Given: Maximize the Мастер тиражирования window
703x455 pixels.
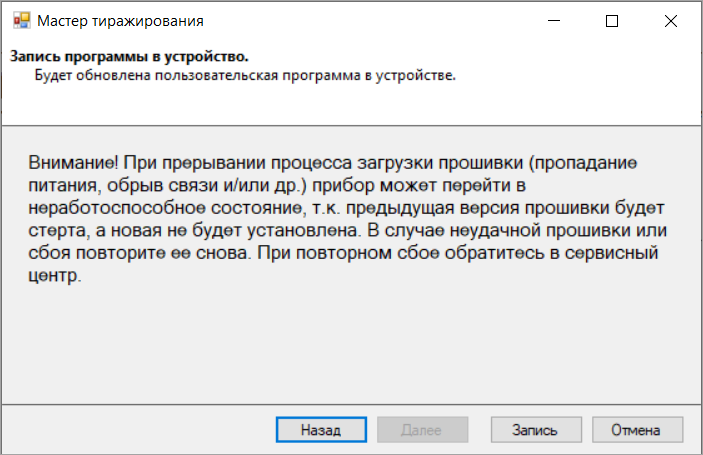Looking at the screenshot, I should coord(612,20).
